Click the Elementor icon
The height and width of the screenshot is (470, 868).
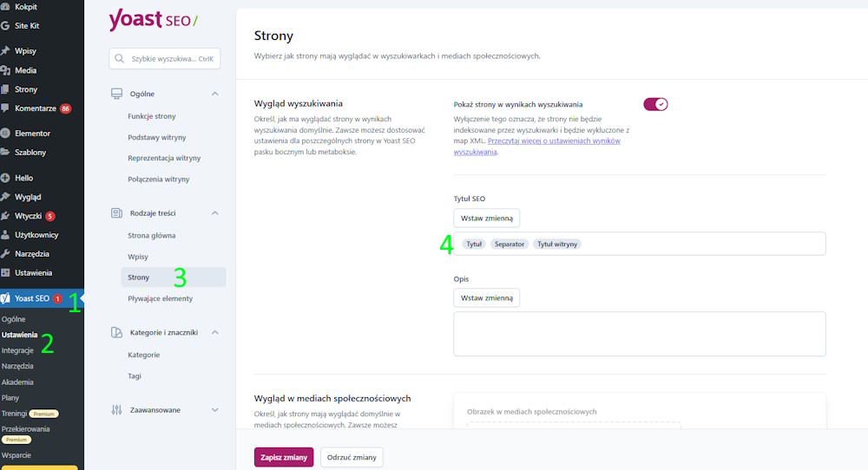(5, 134)
